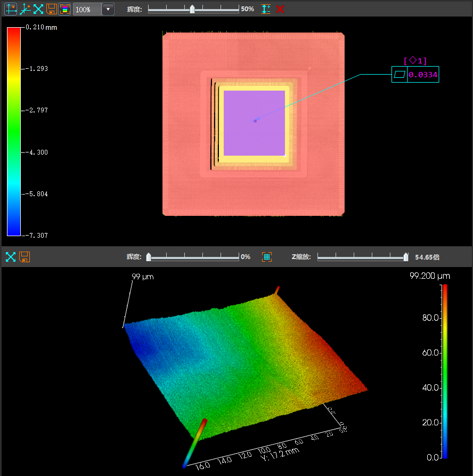This screenshot has height=476, width=473.
Task: Click the 100% zoom input field
Action: 86,9
